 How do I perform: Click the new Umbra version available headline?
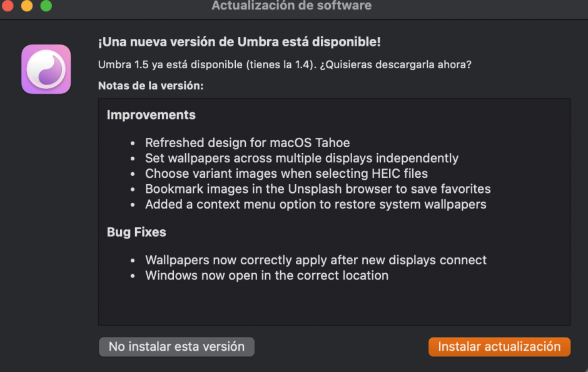[x=240, y=42]
